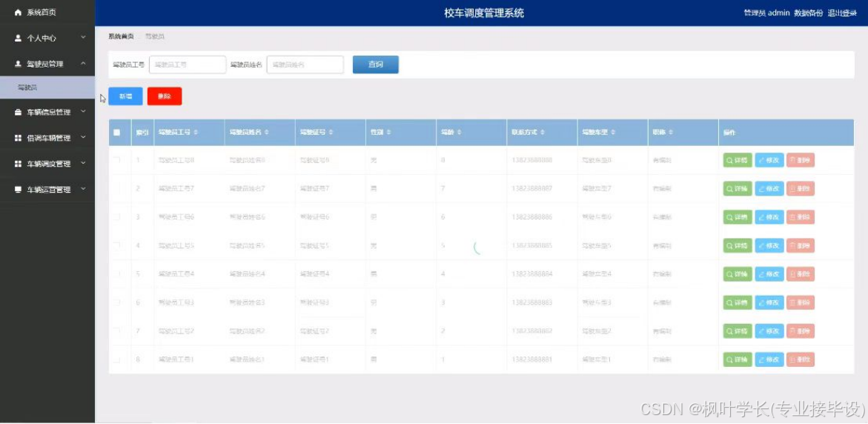Screen dimensions: 868x424
Task: Focus the 驾驶员姓名 search field
Action: pyautogui.click(x=305, y=64)
